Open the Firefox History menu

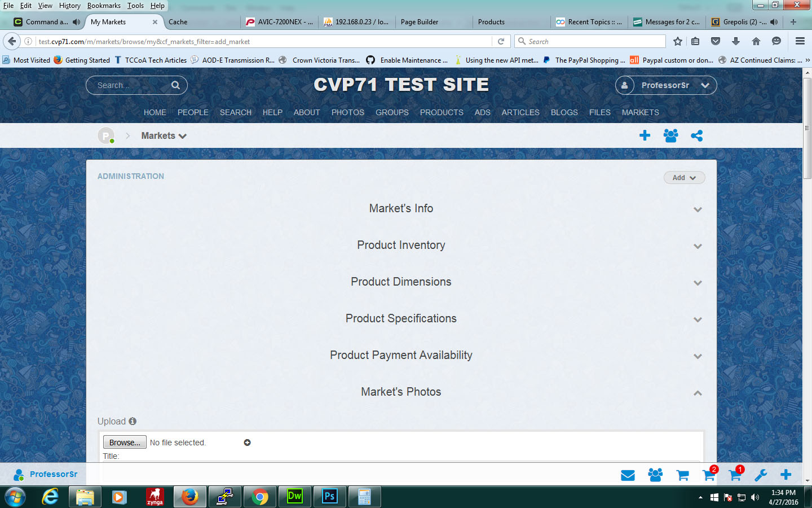point(70,6)
